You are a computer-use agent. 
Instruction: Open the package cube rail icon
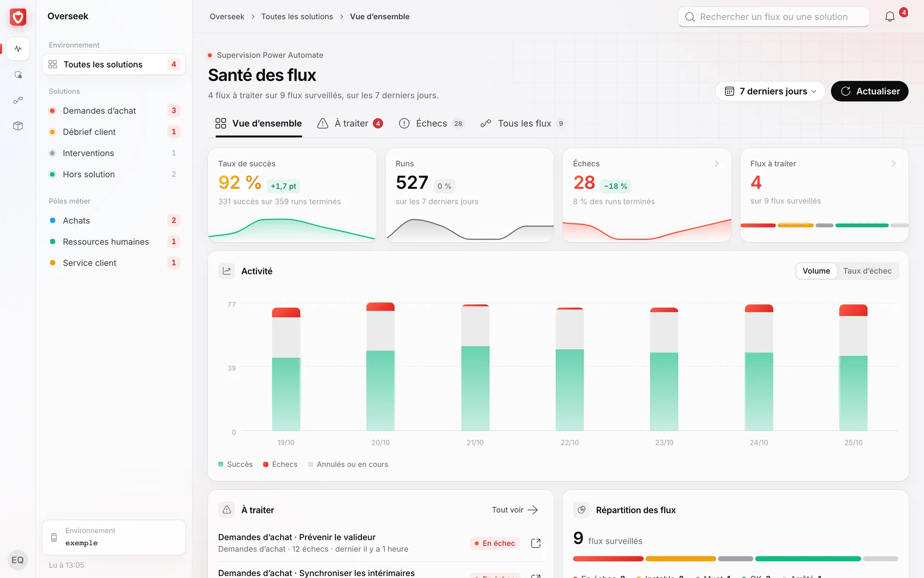(x=18, y=126)
